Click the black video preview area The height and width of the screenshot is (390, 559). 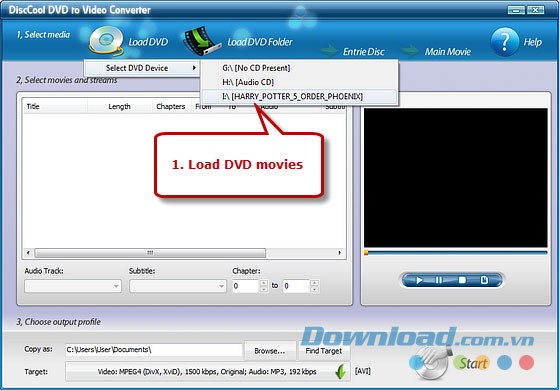pos(456,178)
